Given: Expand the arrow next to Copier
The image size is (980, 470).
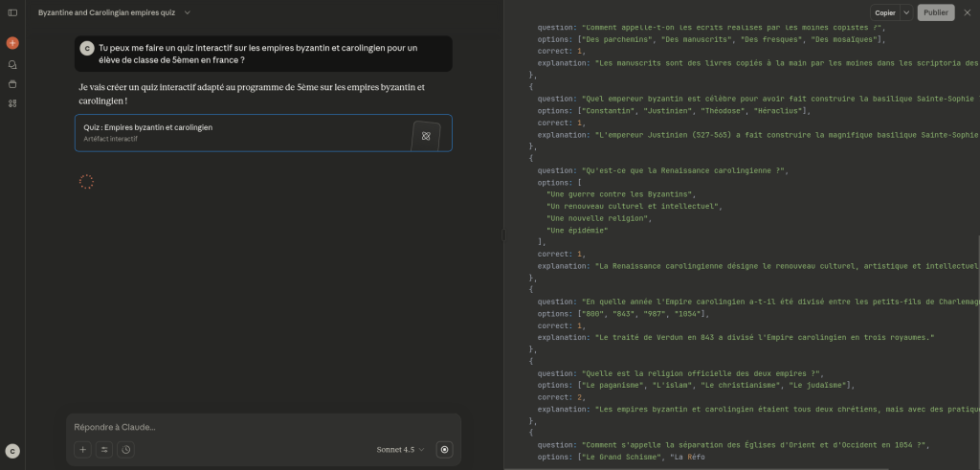Looking at the screenshot, I should (905, 12).
